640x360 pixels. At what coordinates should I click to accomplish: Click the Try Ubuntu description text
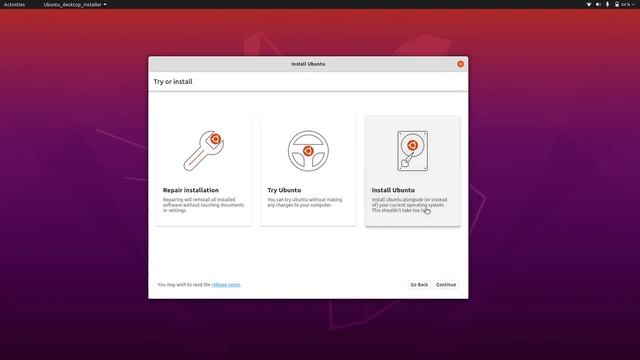tap(304, 202)
